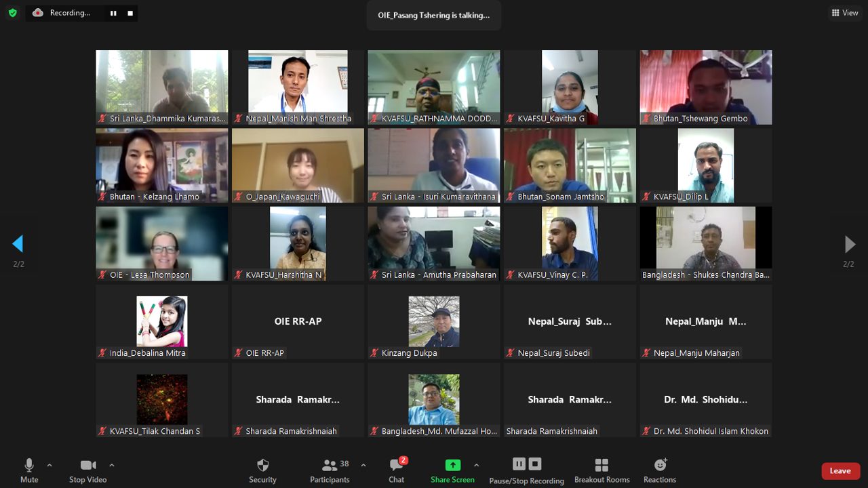Open Breakout Rooms

click(x=601, y=470)
